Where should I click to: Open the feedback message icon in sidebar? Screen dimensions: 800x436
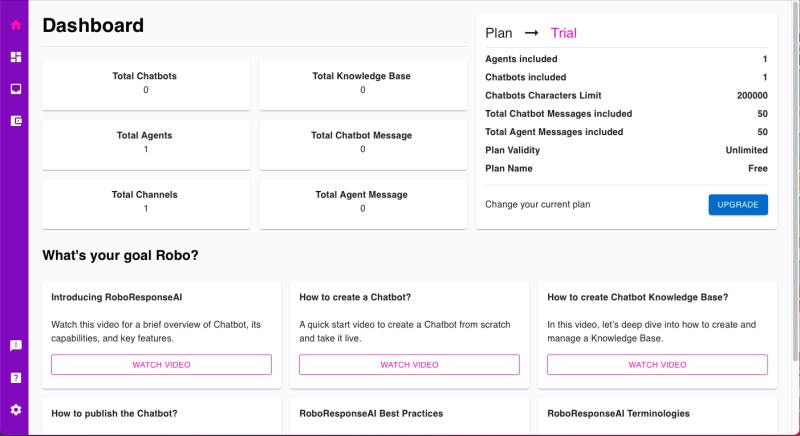16,346
